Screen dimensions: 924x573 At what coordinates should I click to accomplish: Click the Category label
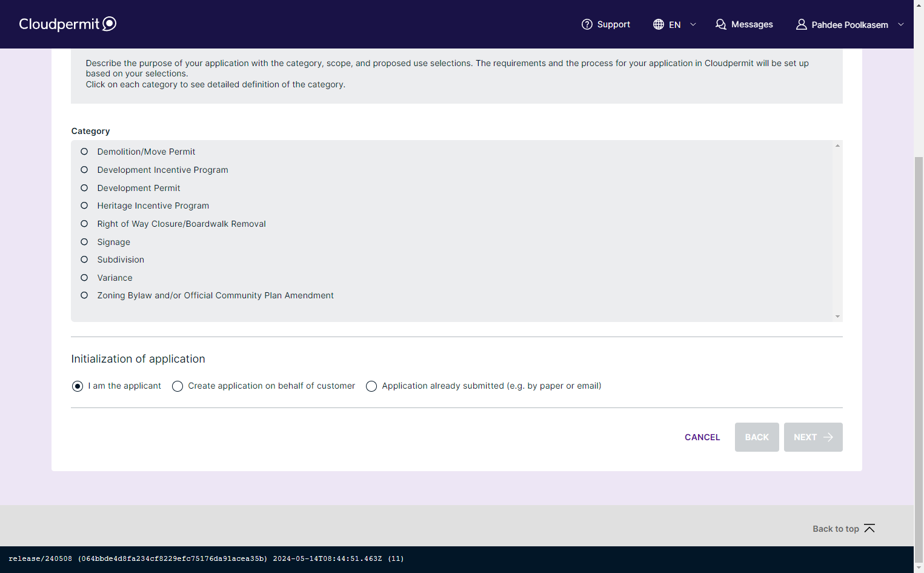point(90,131)
